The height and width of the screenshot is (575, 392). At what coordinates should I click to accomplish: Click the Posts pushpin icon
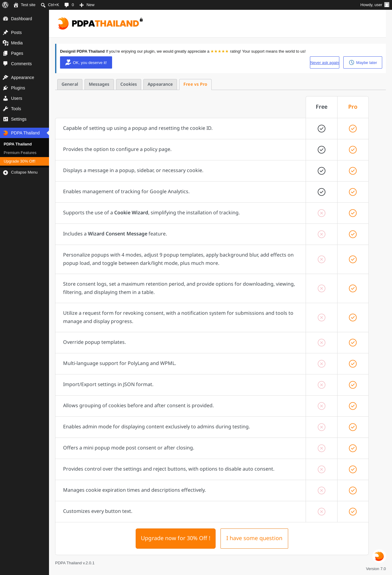[6, 32]
